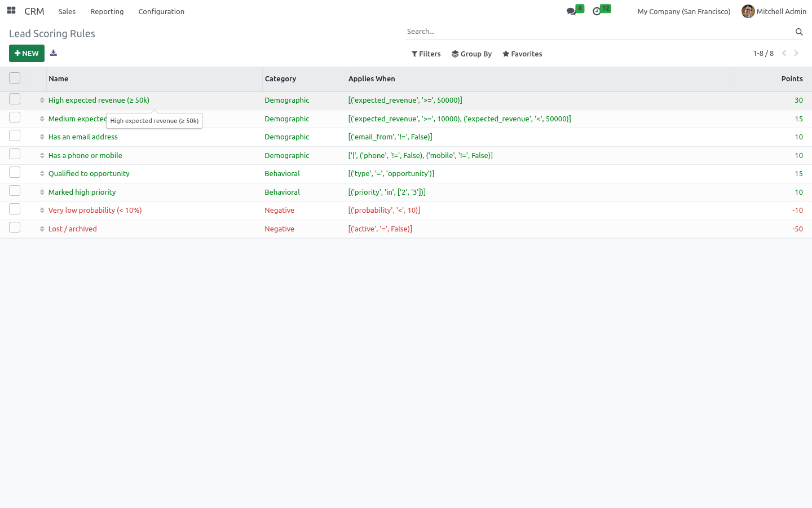The height and width of the screenshot is (508, 812).
Task: Click drag handle for High expected revenue row
Action: tap(42, 100)
